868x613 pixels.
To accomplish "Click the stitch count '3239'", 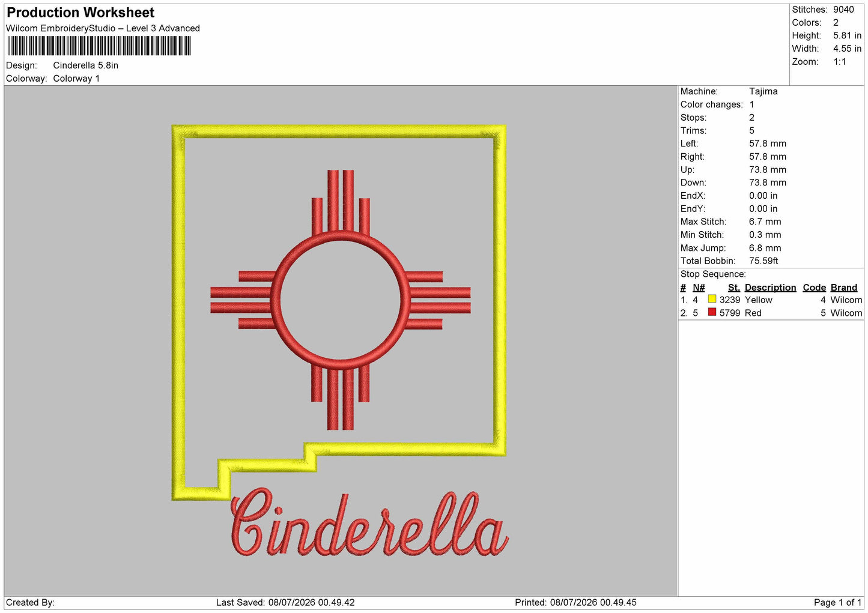I will 729,300.
